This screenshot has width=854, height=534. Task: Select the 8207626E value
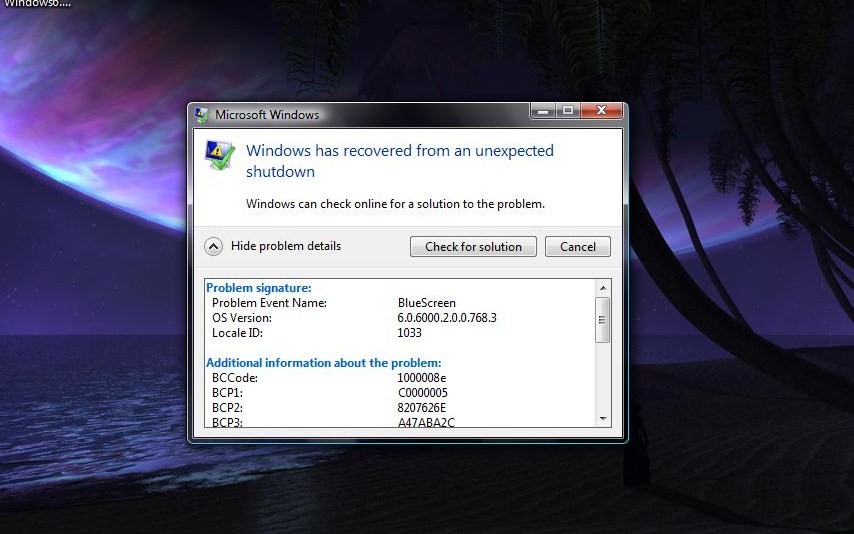pos(422,408)
